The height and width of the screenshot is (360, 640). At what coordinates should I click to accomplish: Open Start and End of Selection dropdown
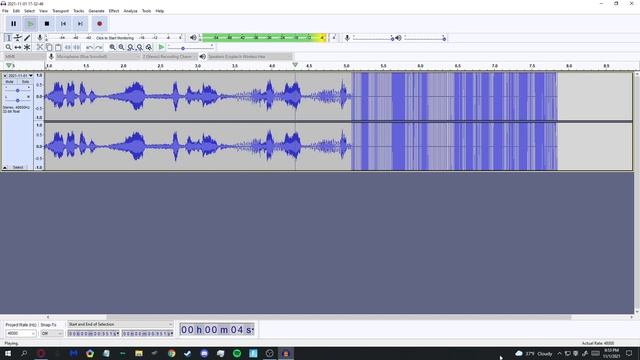pyautogui.click(x=120, y=324)
